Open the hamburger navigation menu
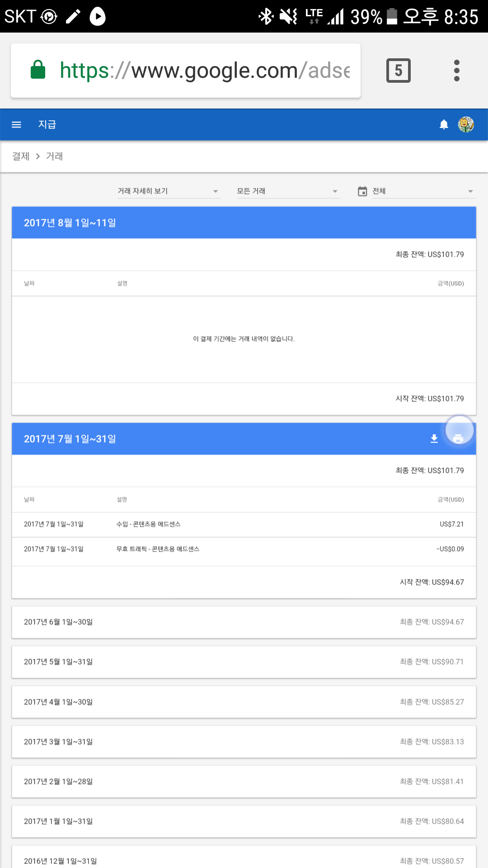The width and height of the screenshot is (488, 868). click(x=16, y=125)
